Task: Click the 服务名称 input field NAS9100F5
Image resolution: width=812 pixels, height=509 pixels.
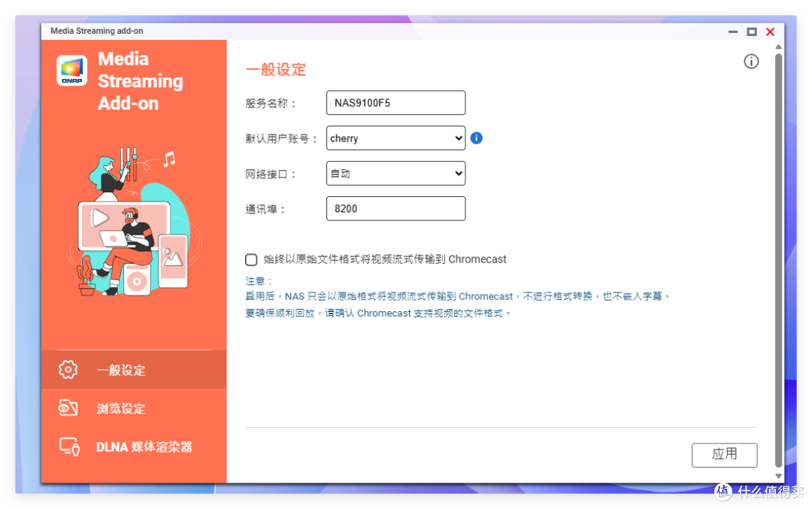Action: click(x=395, y=103)
